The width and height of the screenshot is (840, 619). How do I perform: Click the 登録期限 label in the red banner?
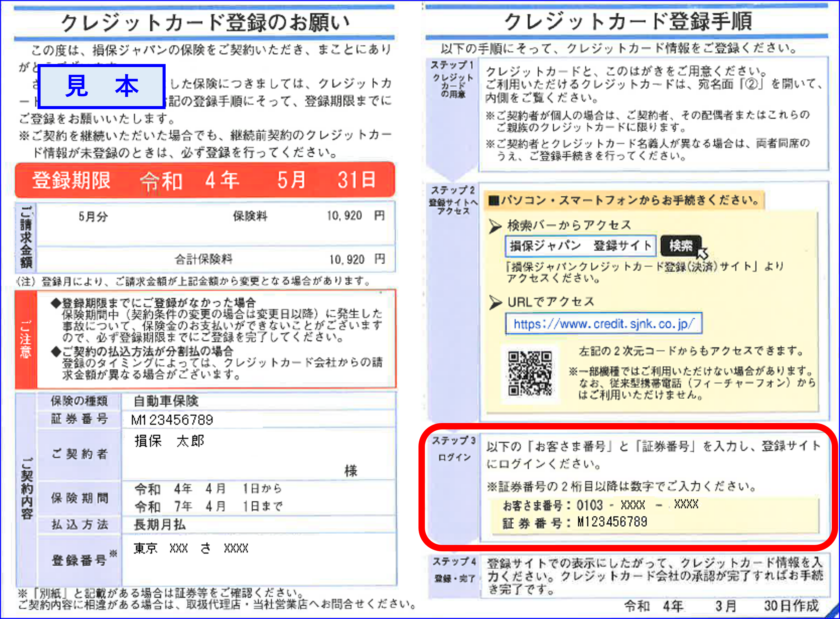[x=71, y=180]
